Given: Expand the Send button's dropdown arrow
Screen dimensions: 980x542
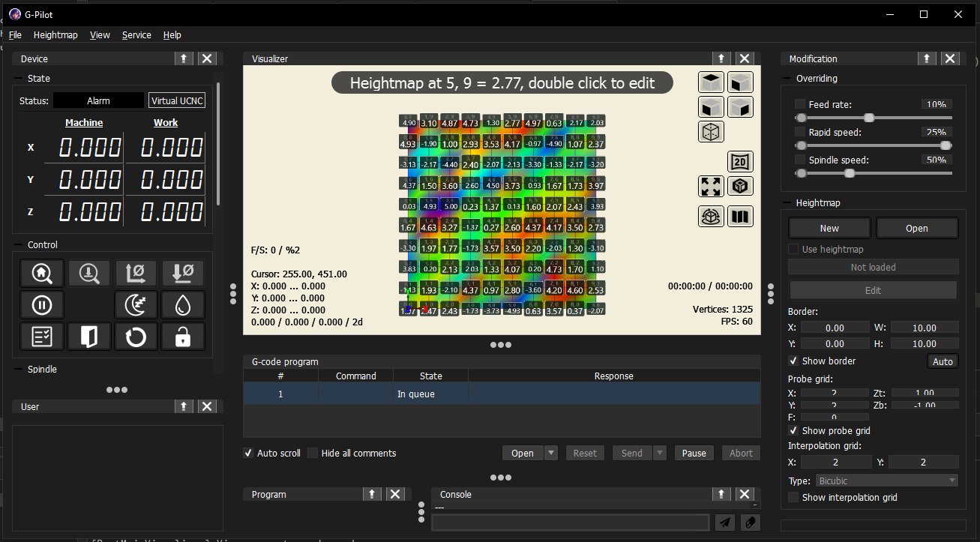Looking at the screenshot, I should (x=659, y=453).
